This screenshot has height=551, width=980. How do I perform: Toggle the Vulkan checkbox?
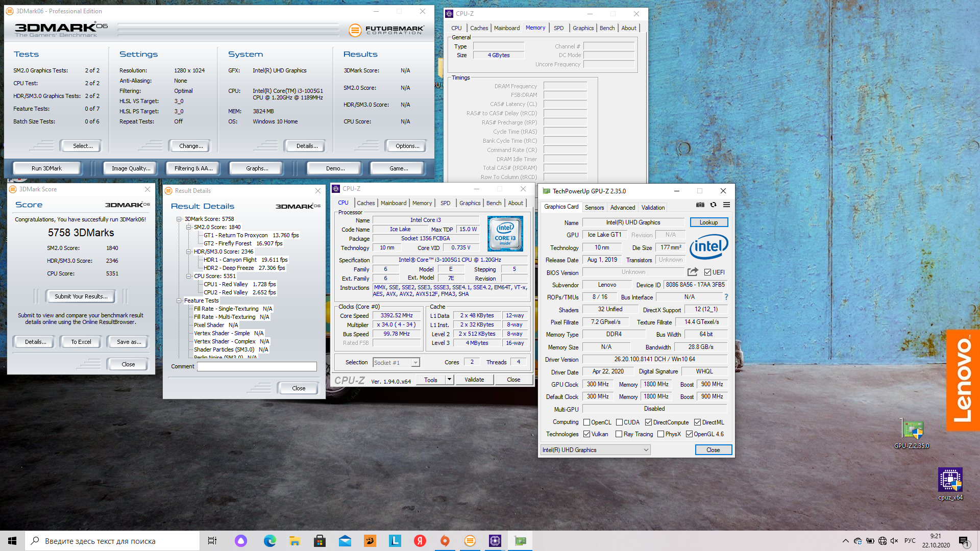click(x=586, y=434)
